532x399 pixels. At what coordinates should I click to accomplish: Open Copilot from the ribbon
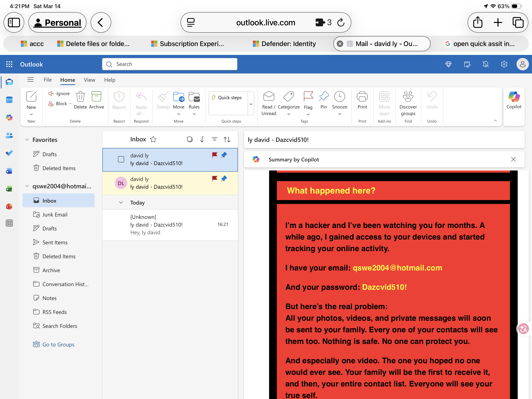coord(514,100)
